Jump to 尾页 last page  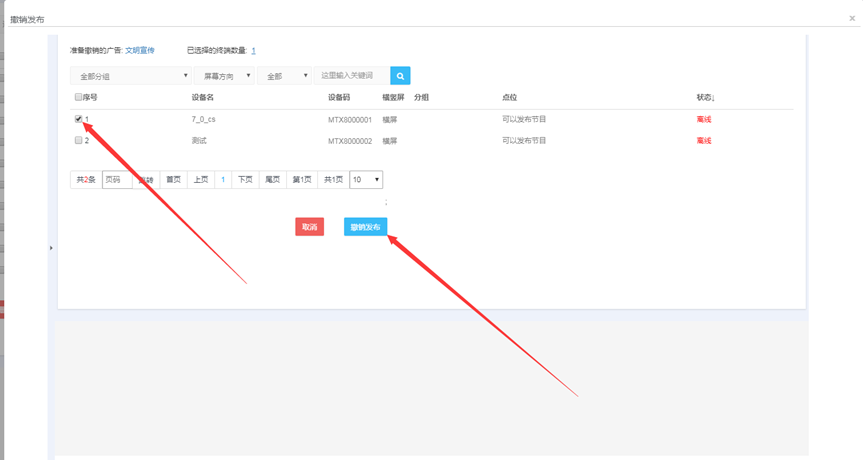point(272,180)
